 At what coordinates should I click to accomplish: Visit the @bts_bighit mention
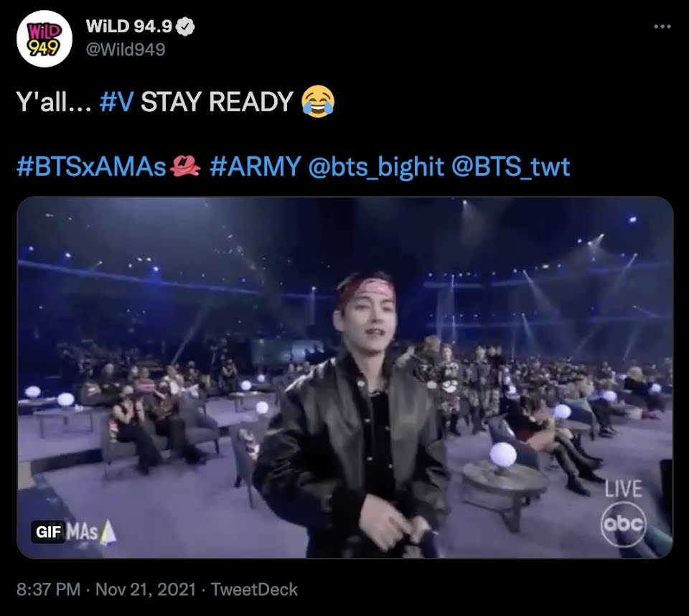tap(376, 167)
